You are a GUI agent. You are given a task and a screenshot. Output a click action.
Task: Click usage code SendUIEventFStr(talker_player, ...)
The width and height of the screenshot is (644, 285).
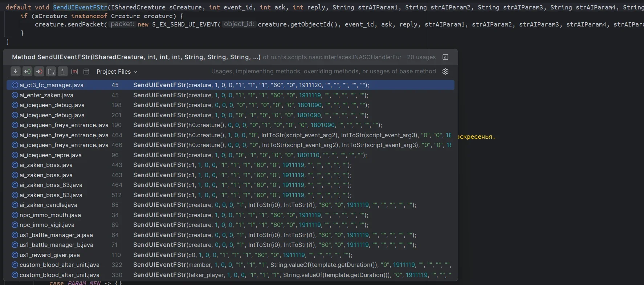pos(292,275)
